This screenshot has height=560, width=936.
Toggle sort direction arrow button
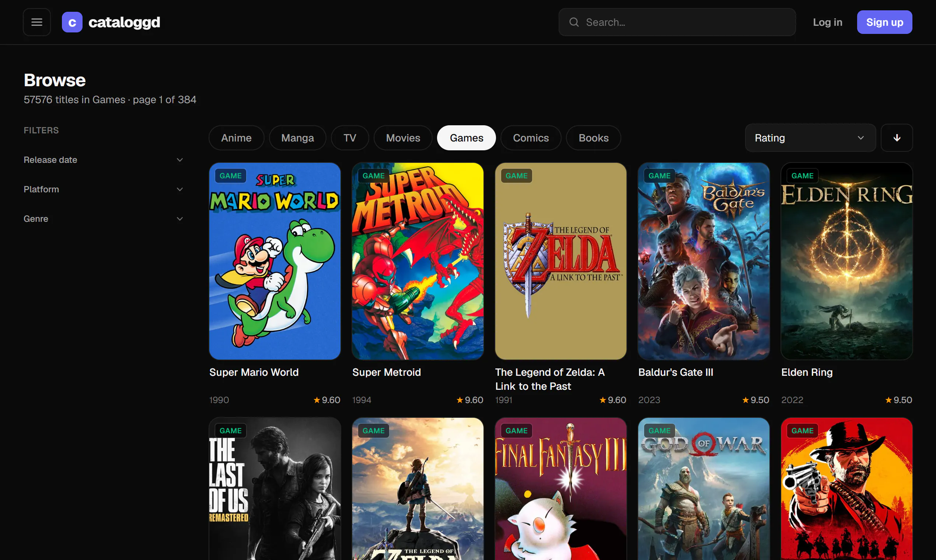(897, 138)
